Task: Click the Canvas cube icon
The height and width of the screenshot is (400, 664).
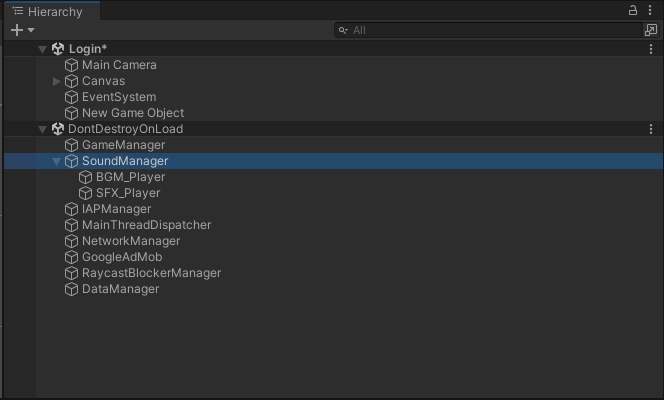Action: click(x=72, y=81)
